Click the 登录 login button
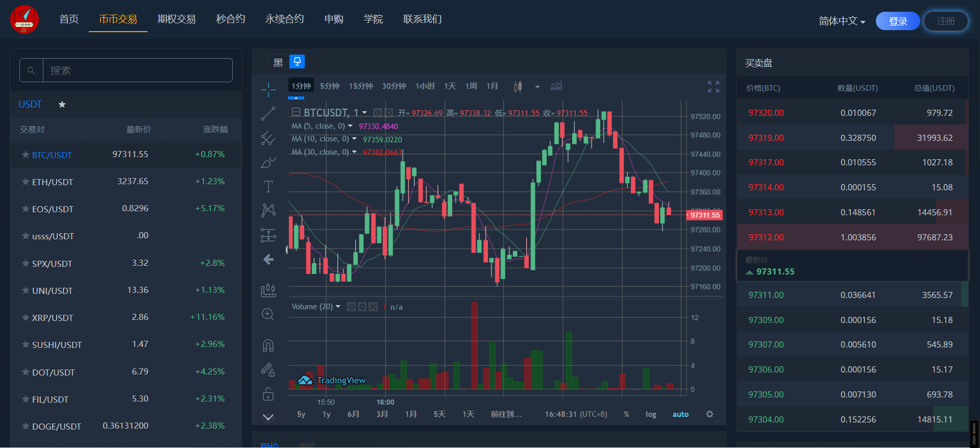The width and height of the screenshot is (980, 448). pos(898,21)
